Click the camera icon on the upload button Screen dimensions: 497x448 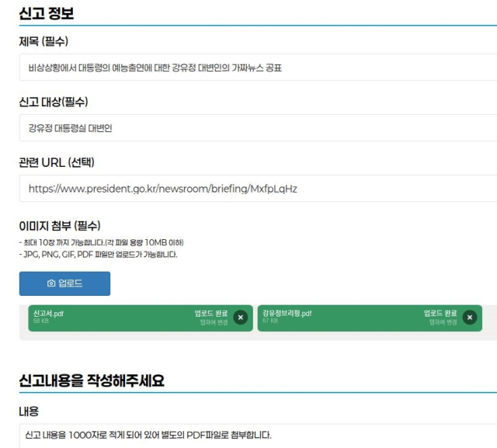(x=51, y=283)
